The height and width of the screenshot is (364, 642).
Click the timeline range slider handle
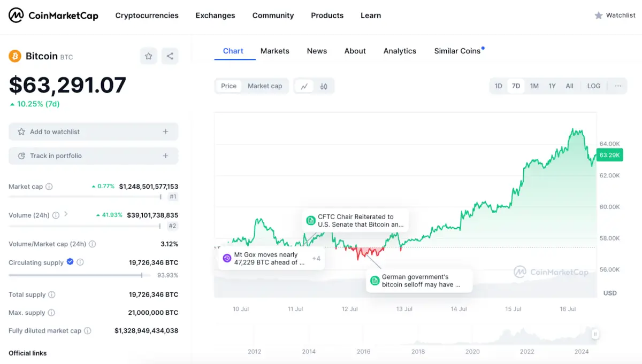[x=595, y=334]
